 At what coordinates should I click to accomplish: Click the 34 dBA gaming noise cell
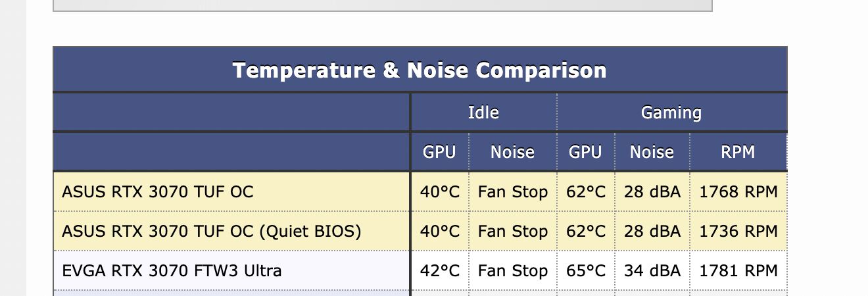click(652, 271)
